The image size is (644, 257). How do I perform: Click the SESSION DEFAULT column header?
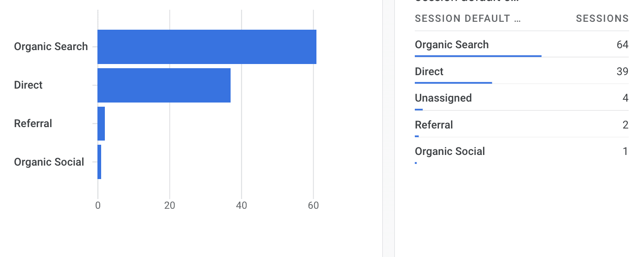point(468,19)
